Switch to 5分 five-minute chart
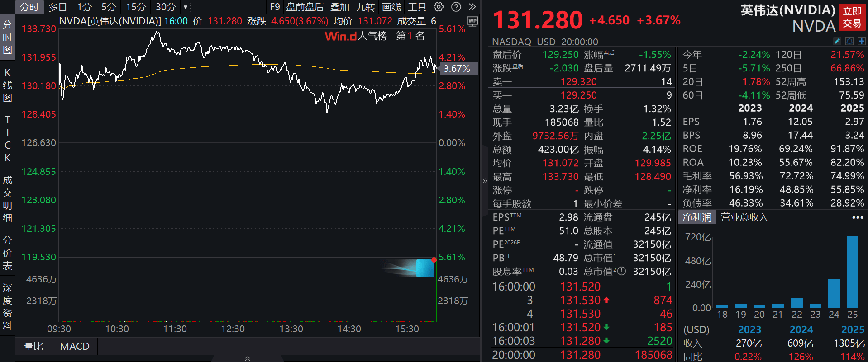Screen dimensions: 868x362 pos(109,7)
